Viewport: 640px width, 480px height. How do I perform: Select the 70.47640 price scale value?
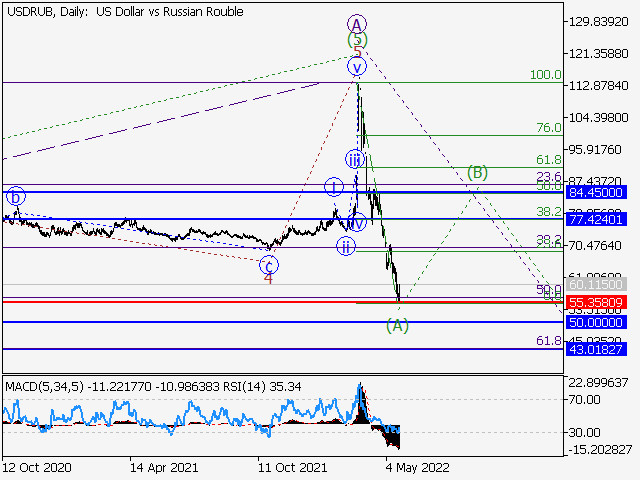[x=595, y=246]
